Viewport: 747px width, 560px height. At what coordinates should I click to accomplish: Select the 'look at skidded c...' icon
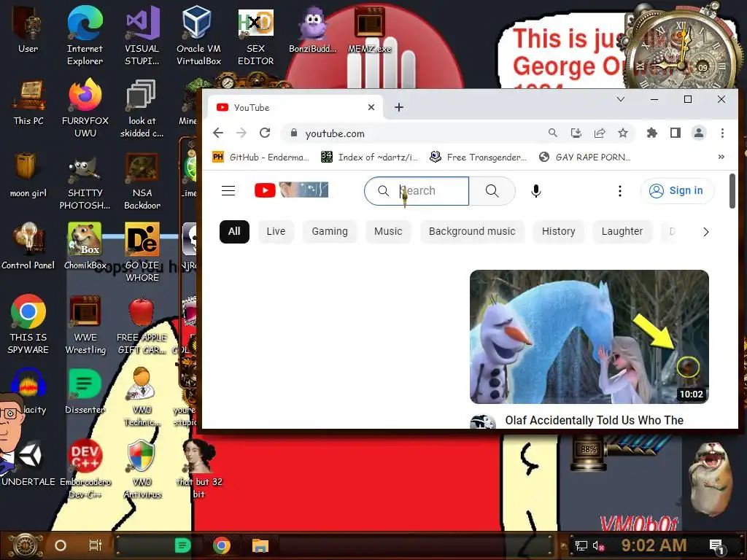point(142,108)
